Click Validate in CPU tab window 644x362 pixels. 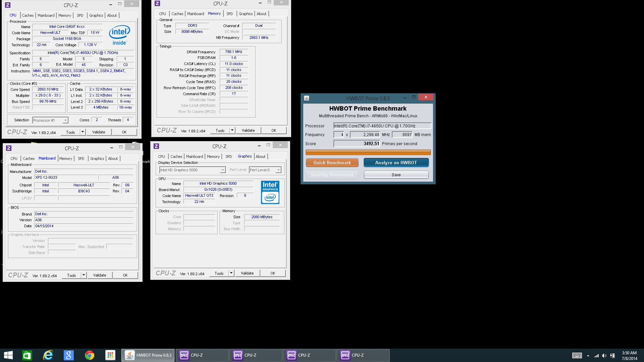99,132
